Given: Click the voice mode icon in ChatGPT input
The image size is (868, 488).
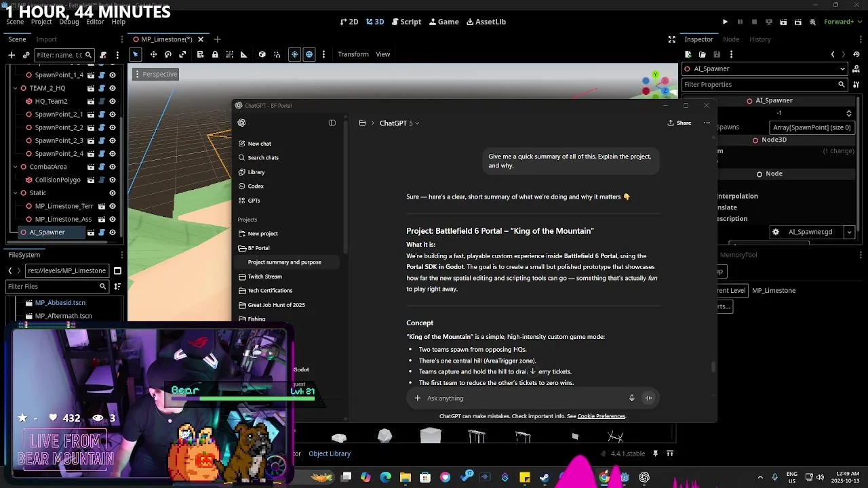Looking at the screenshot, I should [648, 399].
